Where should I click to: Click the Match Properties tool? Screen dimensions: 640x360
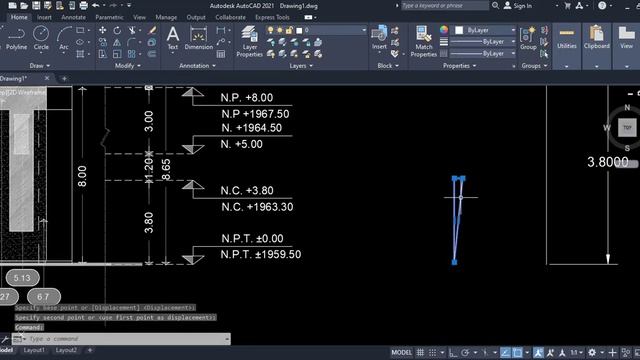(424, 41)
